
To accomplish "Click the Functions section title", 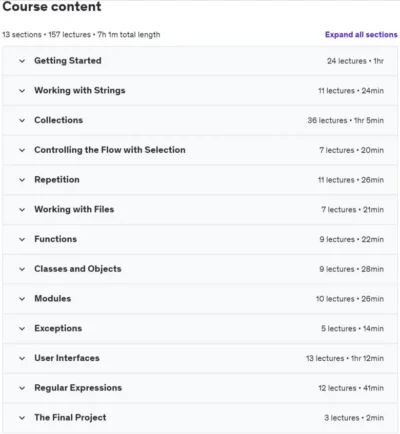I will pyautogui.click(x=55, y=239).
